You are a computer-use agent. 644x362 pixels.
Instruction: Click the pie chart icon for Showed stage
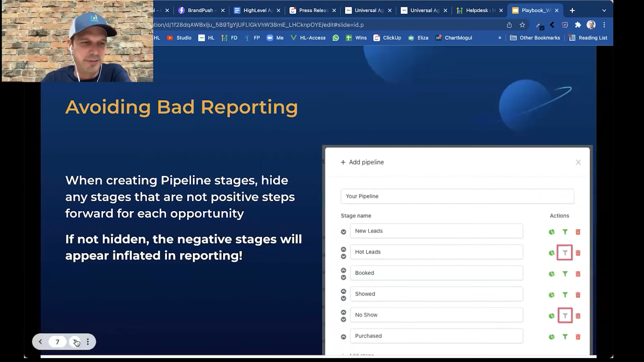[x=551, y=295]
